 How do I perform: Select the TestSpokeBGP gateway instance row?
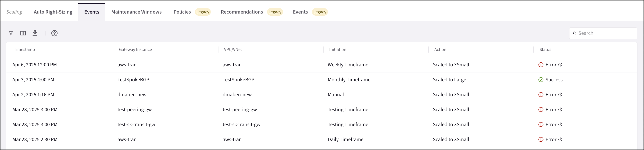point(133,80)
